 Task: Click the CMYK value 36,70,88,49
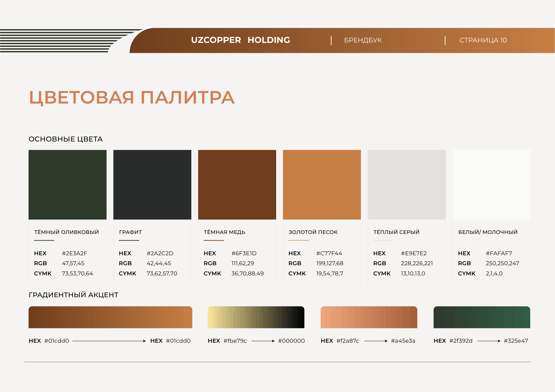pos(248,274)
